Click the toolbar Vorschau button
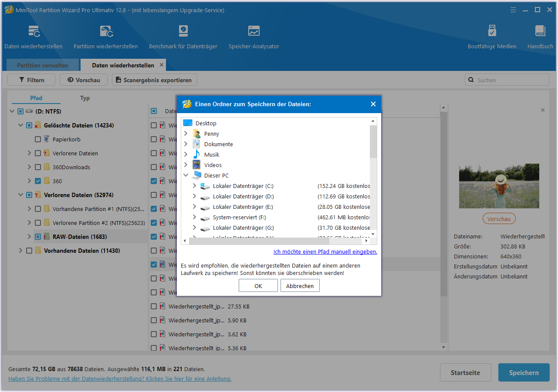This screenshot has width=558, height=392. coord(84,80)
